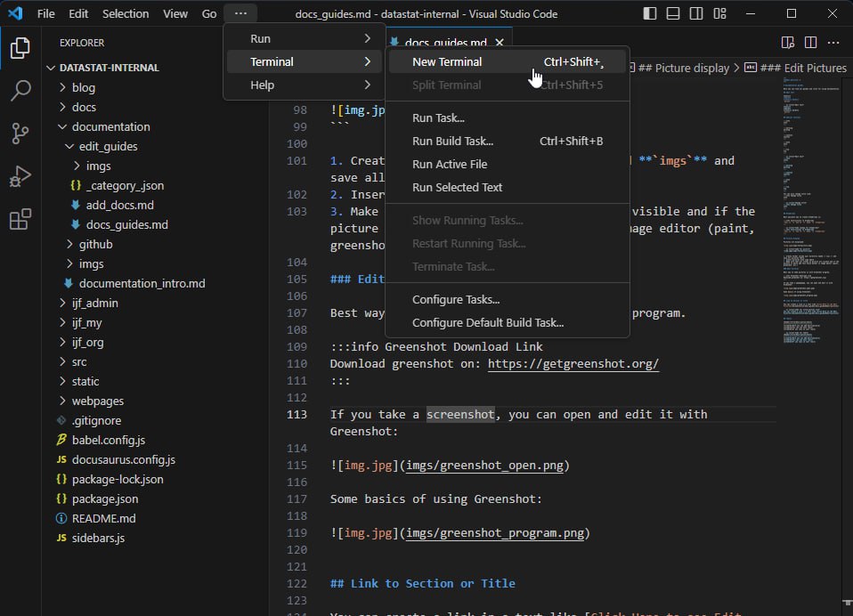Open package-lock.json file

pyautogui.click(x=155, y=479)
